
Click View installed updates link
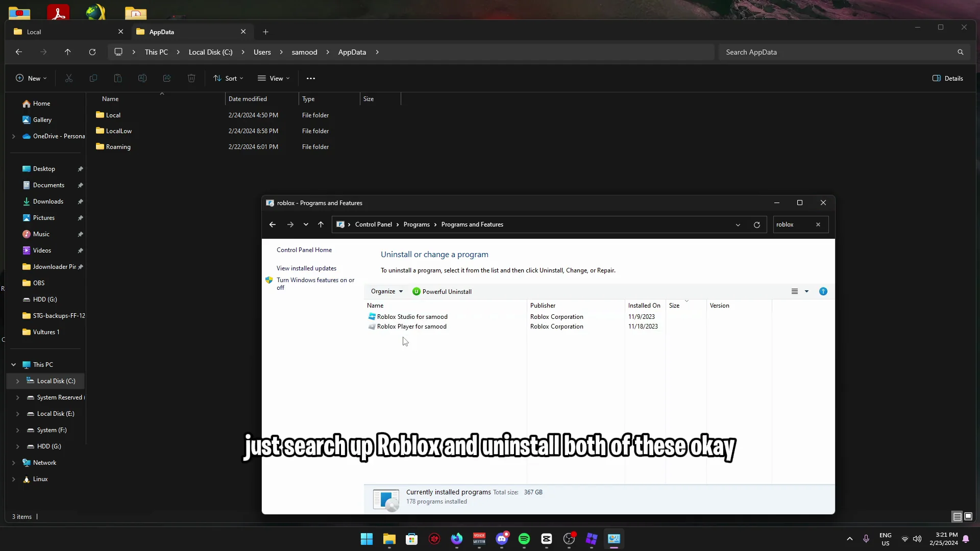pos(306,268)
